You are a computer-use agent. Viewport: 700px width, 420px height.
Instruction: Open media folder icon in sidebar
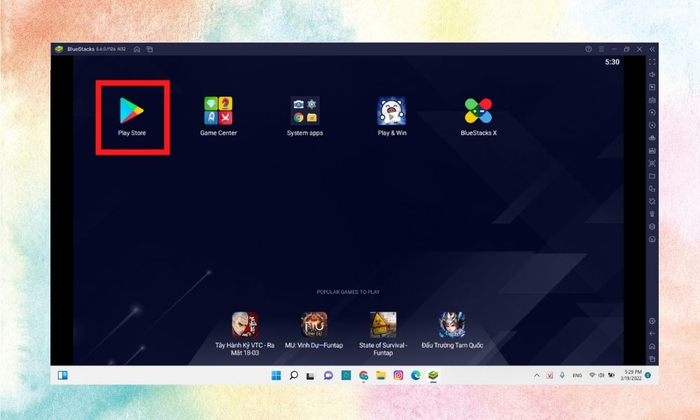pyautogui.click(x=652, y=176)
